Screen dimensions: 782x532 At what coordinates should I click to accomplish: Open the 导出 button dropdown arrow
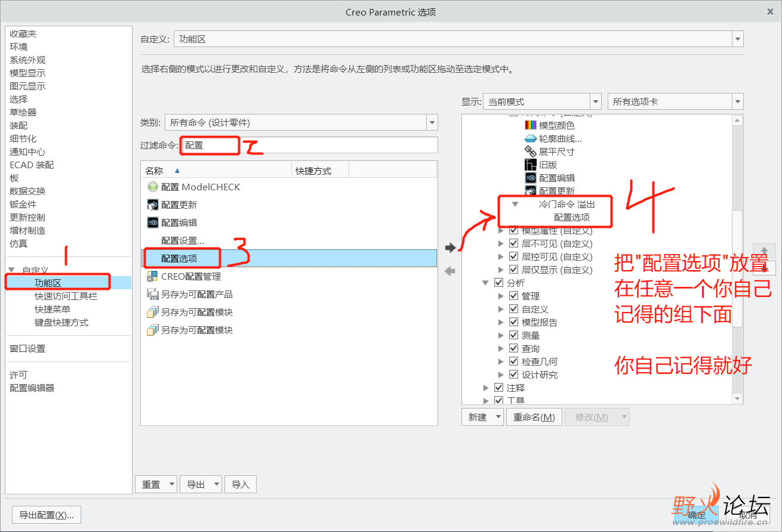click(x=217, y=484)
